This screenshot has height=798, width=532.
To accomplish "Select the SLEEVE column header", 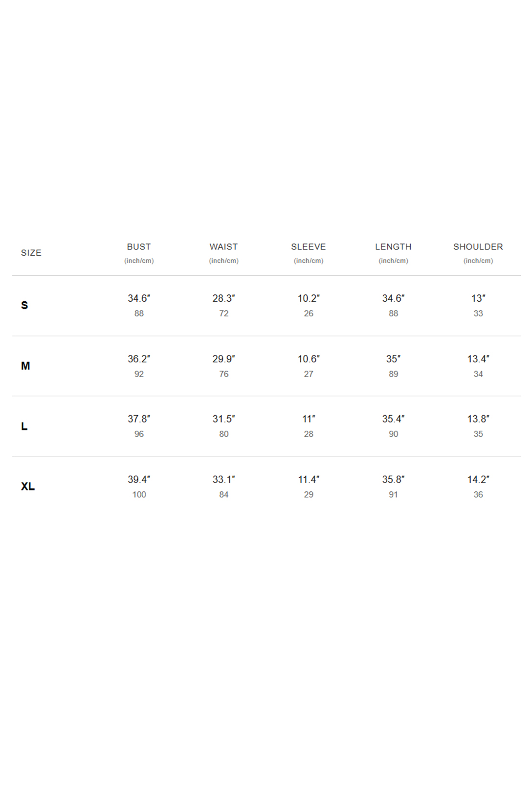I will coord(309,247).
